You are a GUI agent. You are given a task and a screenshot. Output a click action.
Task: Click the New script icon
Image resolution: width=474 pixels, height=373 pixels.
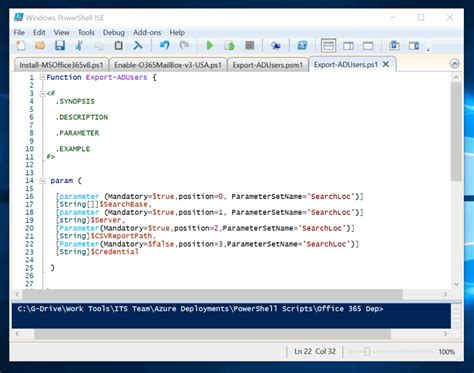(x=21, y=45)
